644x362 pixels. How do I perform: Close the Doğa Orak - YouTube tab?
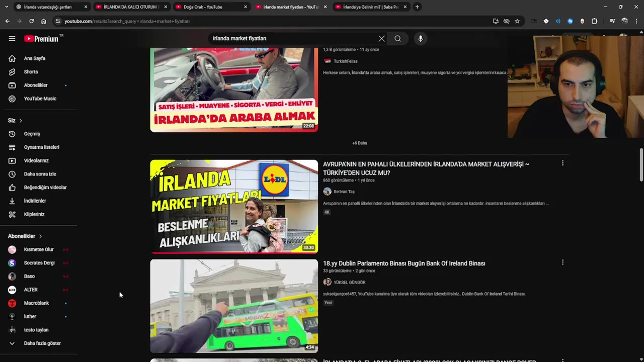pos(246,7)
